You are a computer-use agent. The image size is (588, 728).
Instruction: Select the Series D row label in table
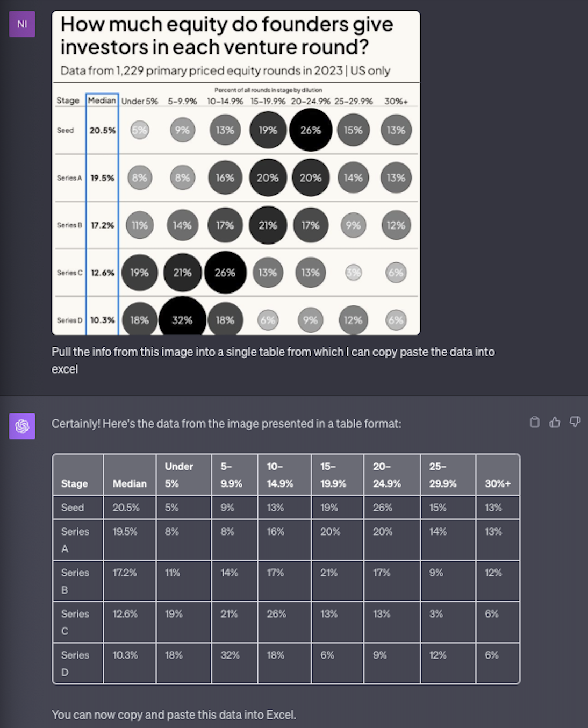(x=75, y=663)
